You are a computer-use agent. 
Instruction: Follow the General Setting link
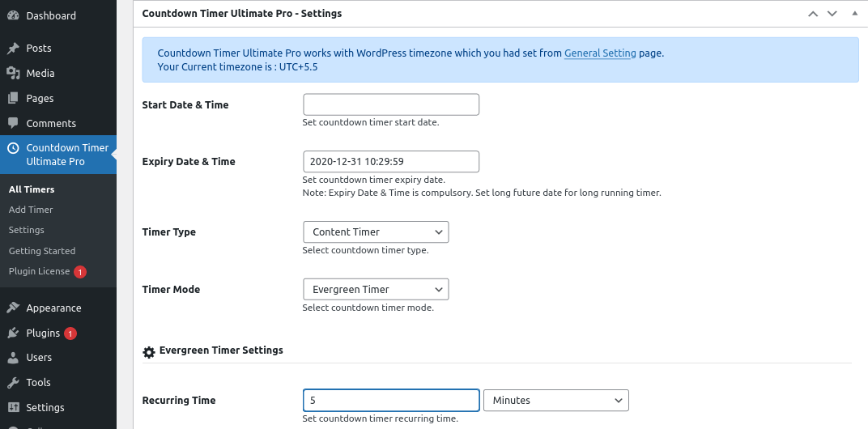coord(600,53)
